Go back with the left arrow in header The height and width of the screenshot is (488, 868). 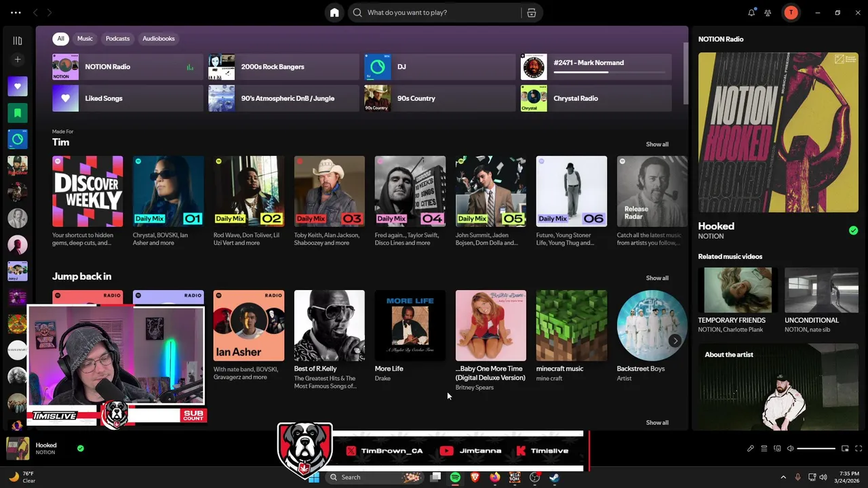click(x=35, y=12)
